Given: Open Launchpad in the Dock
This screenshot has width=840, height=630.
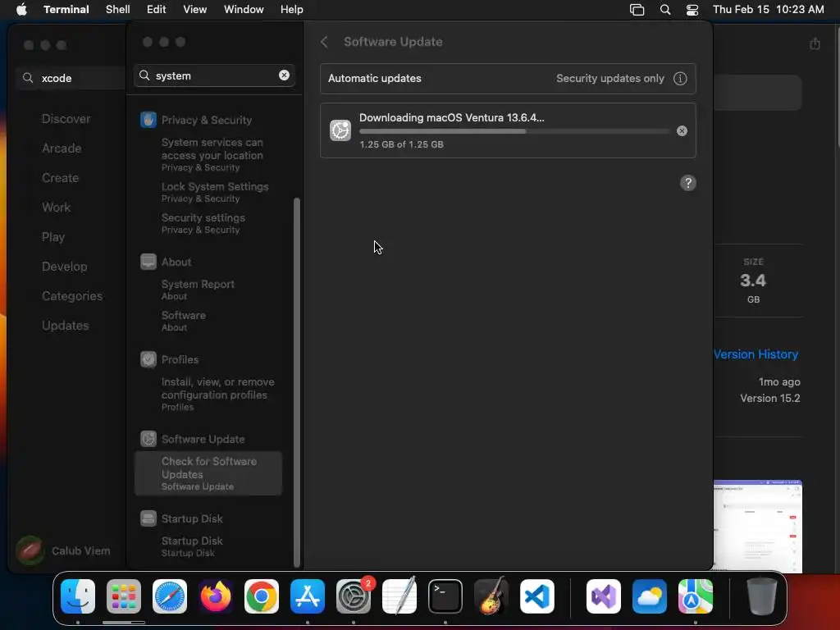Looking at the screenshot, I should pos(124,596).
